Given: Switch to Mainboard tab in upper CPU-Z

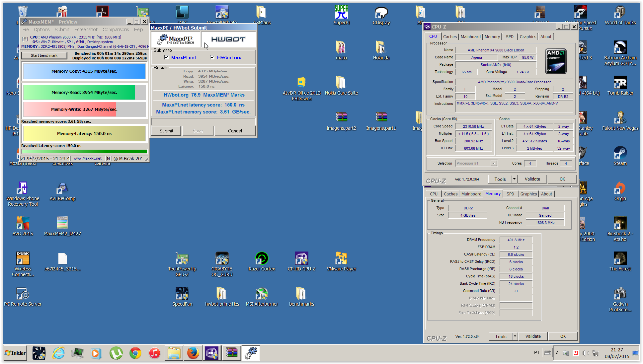Looking at the screenshot, I should 470,37.
